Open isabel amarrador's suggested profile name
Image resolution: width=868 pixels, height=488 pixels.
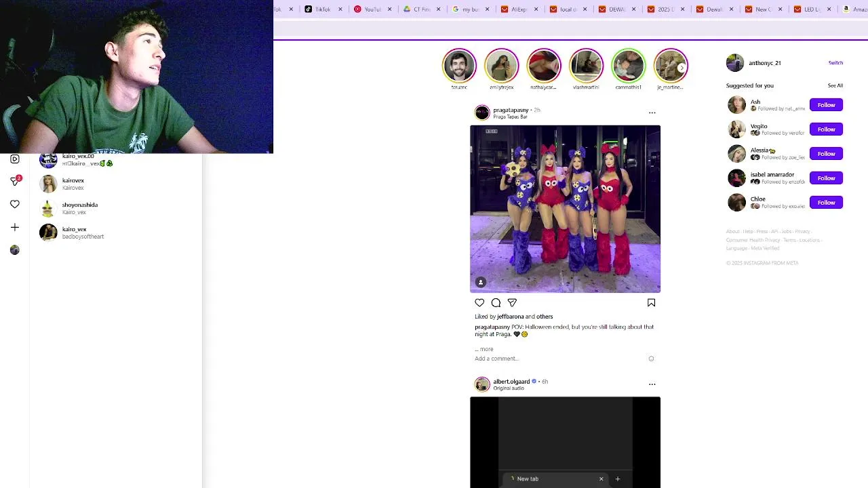[772, 175]
